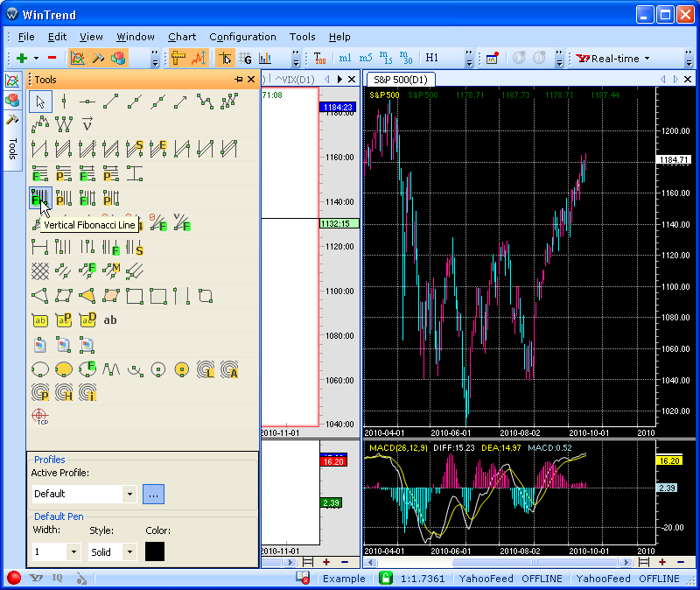
Task: Expand overflow options after the cubes icon
Action: (x=155, y=58)
